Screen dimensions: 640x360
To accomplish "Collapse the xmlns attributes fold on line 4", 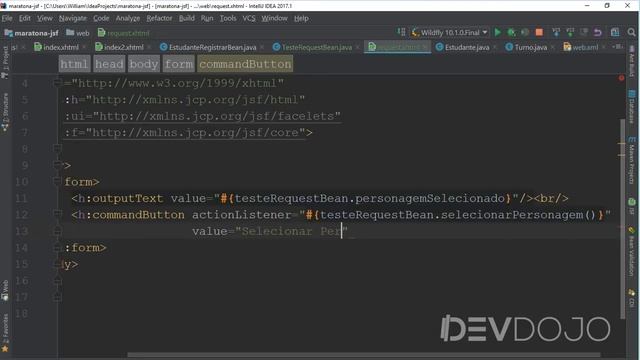I will point(57,82).
